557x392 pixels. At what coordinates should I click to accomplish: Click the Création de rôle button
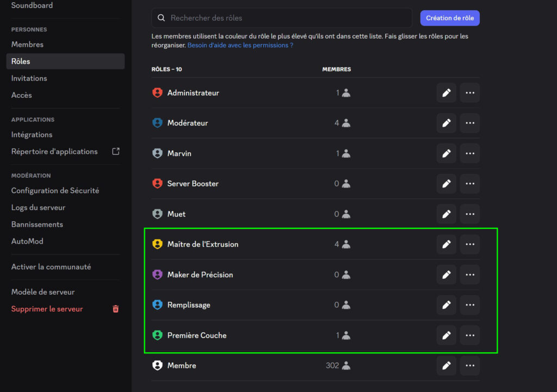tap(449, 18)
